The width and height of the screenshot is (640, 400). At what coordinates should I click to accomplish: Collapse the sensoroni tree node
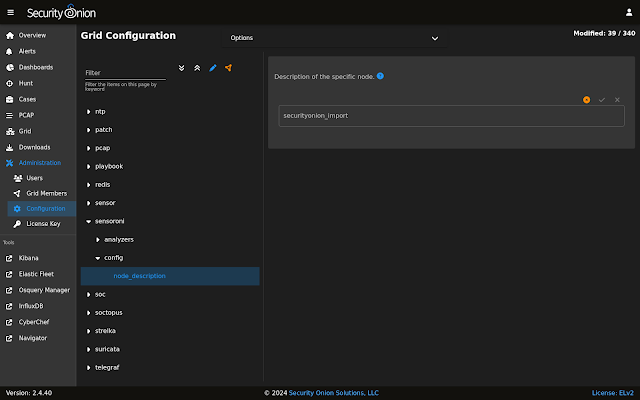coord(89,221)
